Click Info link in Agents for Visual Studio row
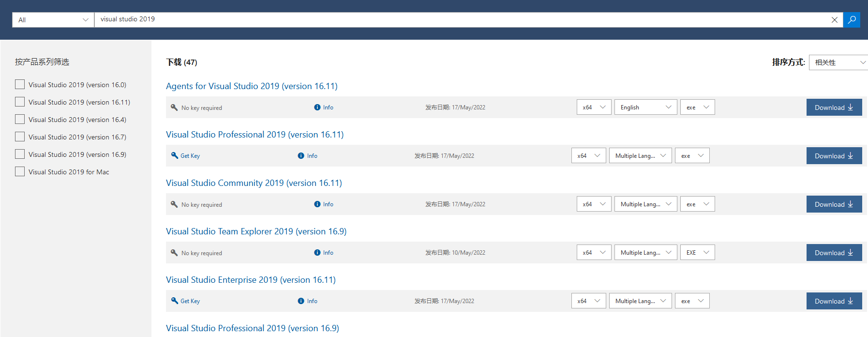Viewport: 868px width, 337px height. [328, 107]
